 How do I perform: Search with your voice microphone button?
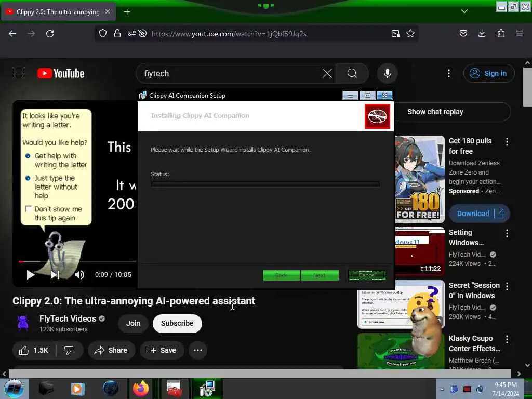388,73
